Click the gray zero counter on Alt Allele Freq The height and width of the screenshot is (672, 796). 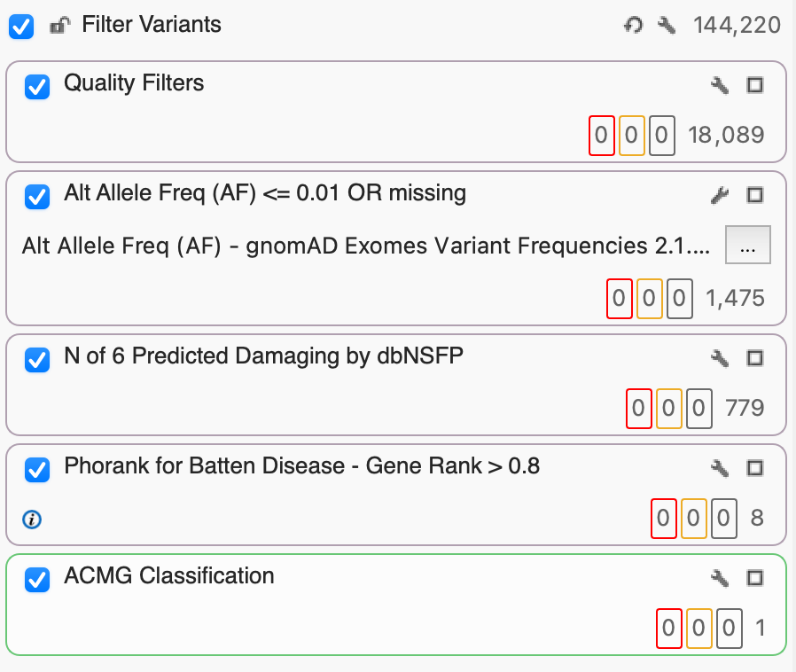coord(679,298)
